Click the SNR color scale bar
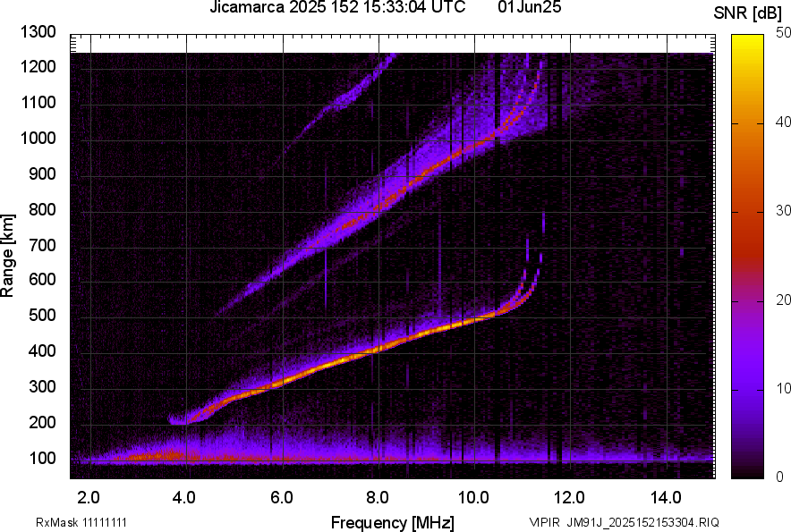Image resolution: width=791 pixels, height=532 pixels. tap(748, 257)
